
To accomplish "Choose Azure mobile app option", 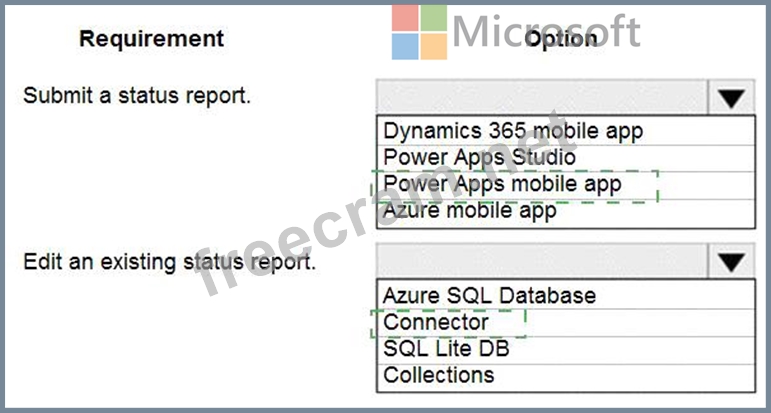I will point(565,212).
